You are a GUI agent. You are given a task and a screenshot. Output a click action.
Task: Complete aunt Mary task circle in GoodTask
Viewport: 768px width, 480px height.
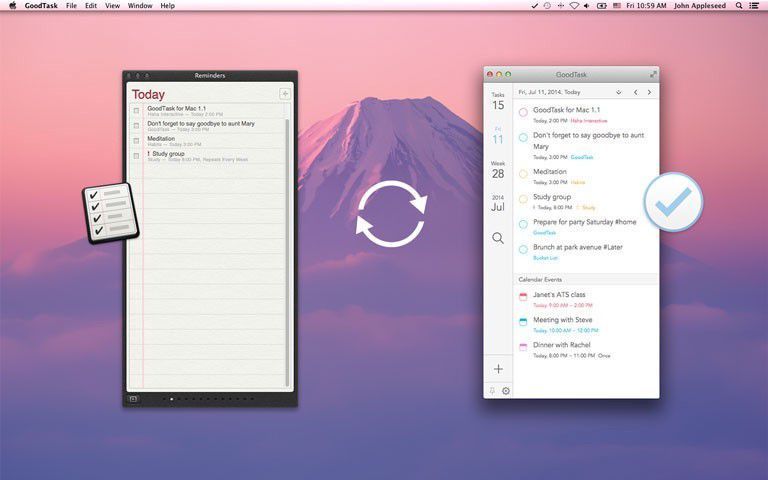point(523,137)
